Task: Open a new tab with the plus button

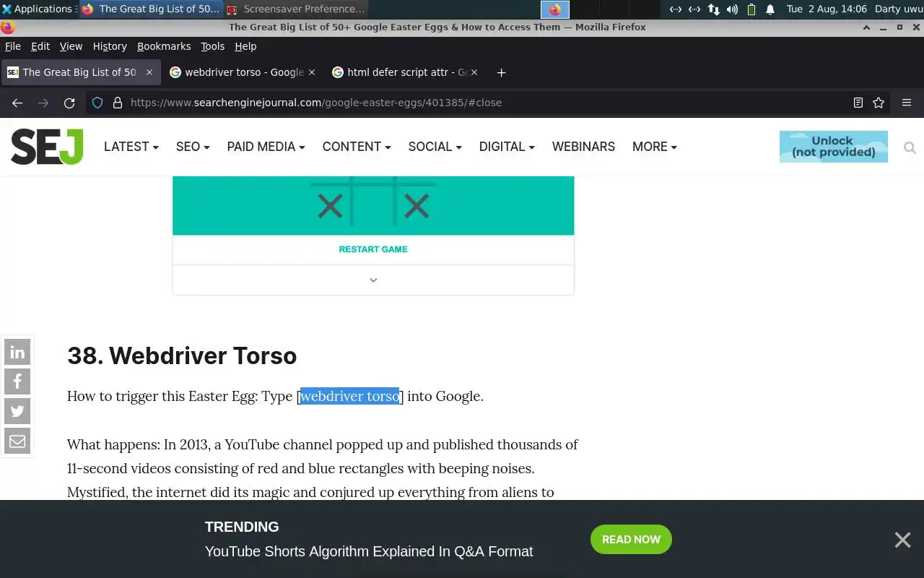Action: [501, 72]
